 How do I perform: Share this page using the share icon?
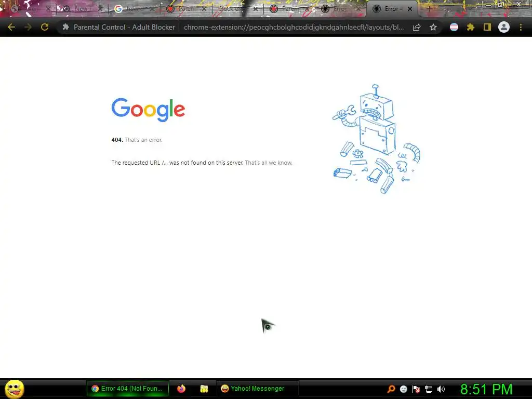417,27
